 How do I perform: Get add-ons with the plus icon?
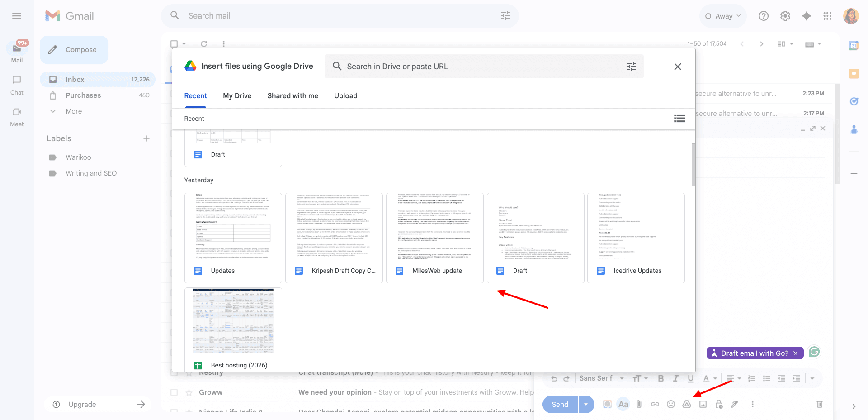(854, 174)
